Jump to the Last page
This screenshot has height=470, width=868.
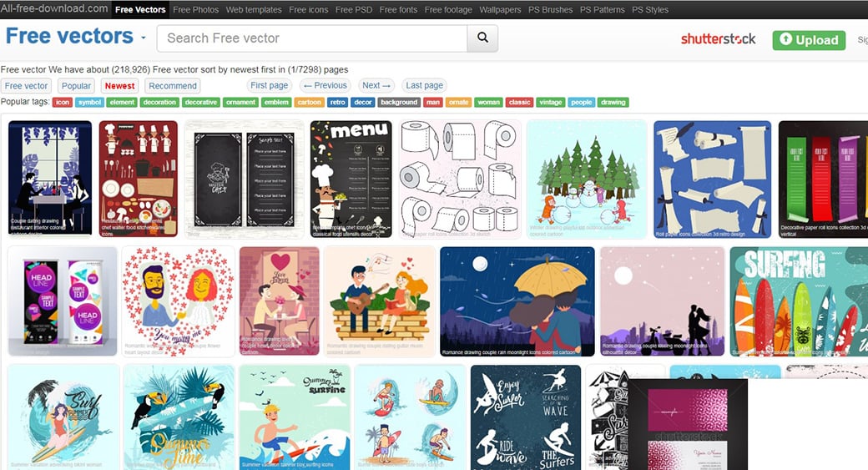pyautogui.click(x=424, y=85)
